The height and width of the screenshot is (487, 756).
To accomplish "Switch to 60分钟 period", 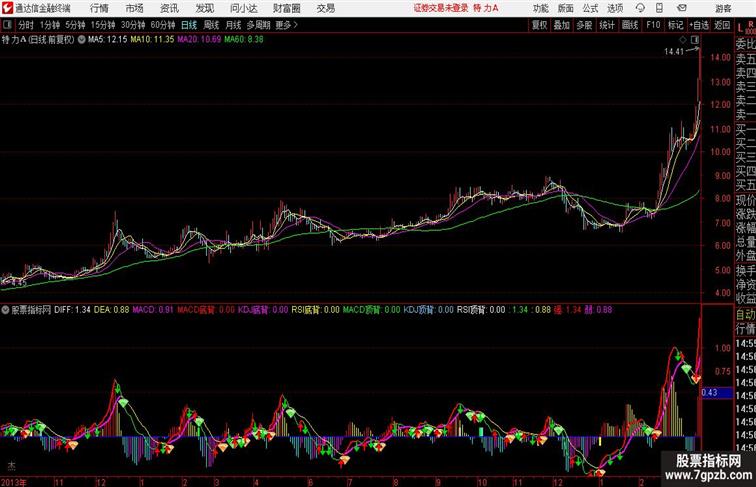I will click(x=163, y=25).
